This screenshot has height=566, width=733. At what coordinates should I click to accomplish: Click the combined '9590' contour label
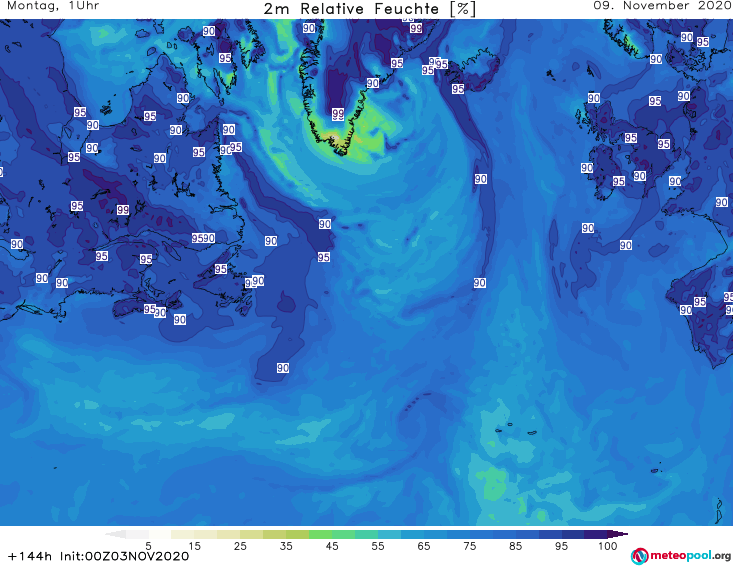click(x=203, y=238)
